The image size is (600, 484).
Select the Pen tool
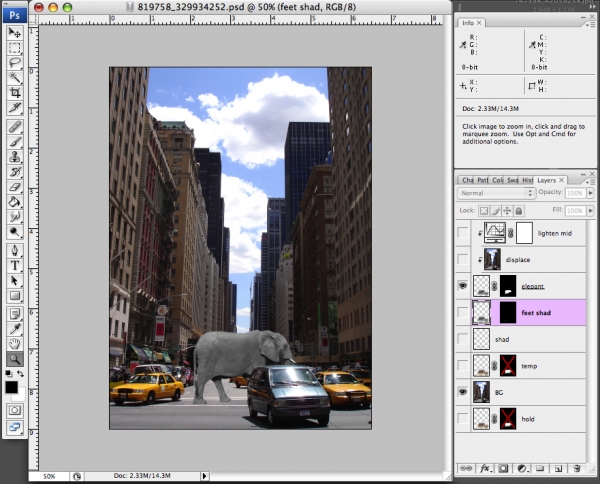15,251
